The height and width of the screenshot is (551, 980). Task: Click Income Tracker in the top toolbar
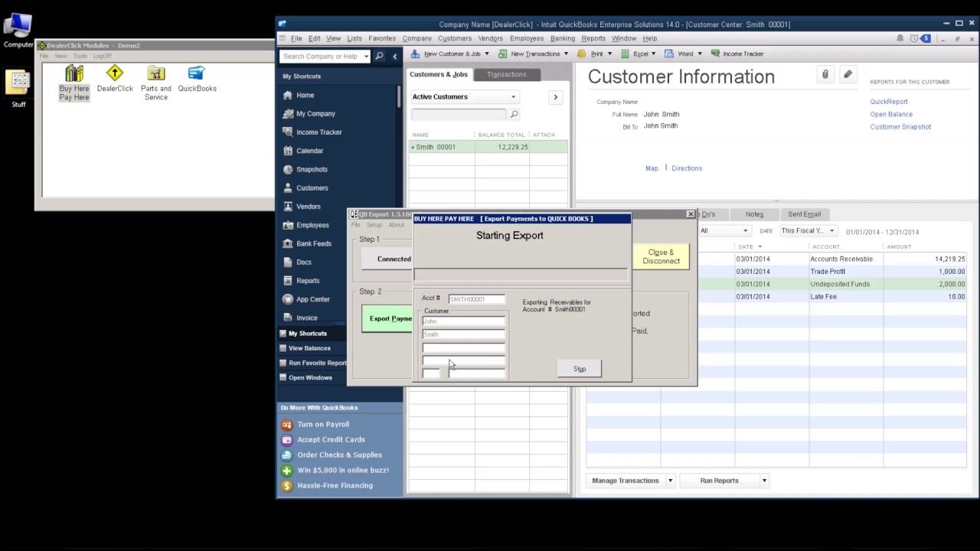[x=738, y=54]
